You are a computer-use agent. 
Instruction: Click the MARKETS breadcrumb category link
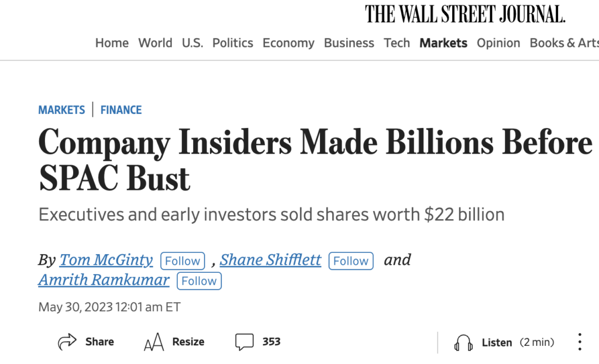(61, 110)
